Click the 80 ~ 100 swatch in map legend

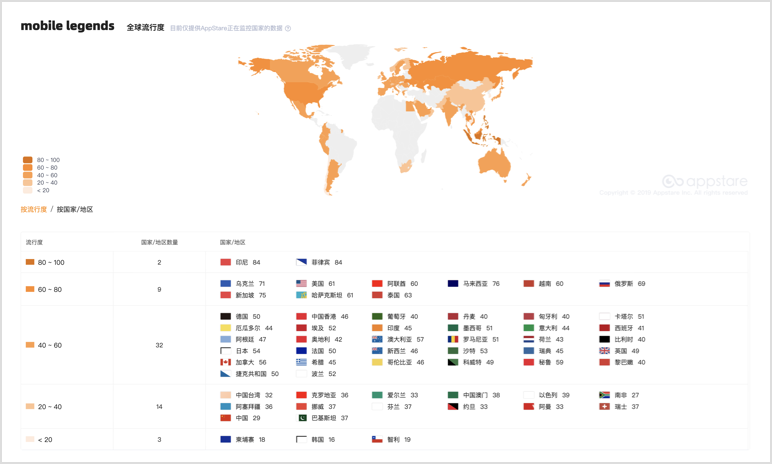pos(28,160)
